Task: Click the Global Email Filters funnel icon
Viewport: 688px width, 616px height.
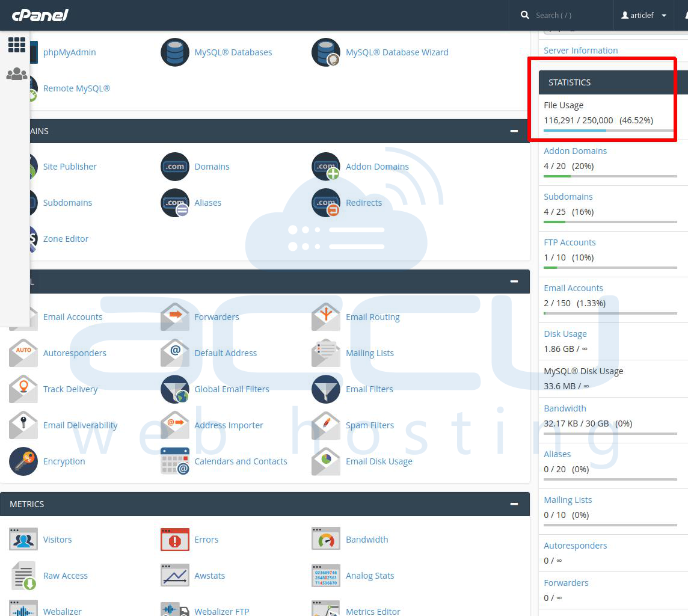Action: point(174,389)
